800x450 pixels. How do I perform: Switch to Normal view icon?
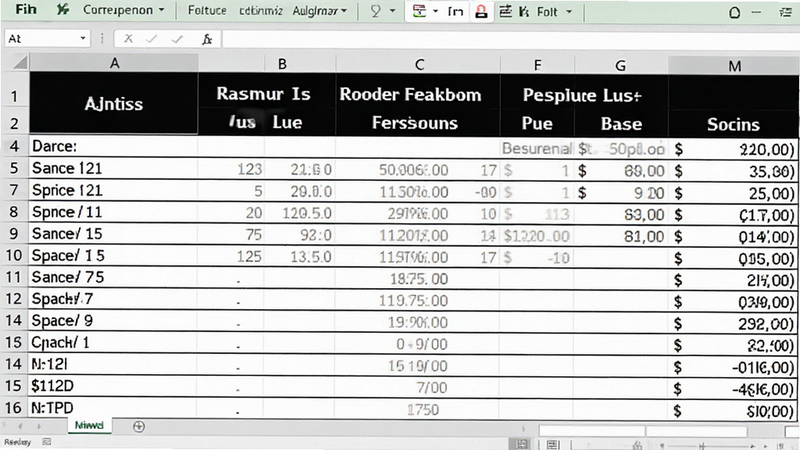coord(522,445)
